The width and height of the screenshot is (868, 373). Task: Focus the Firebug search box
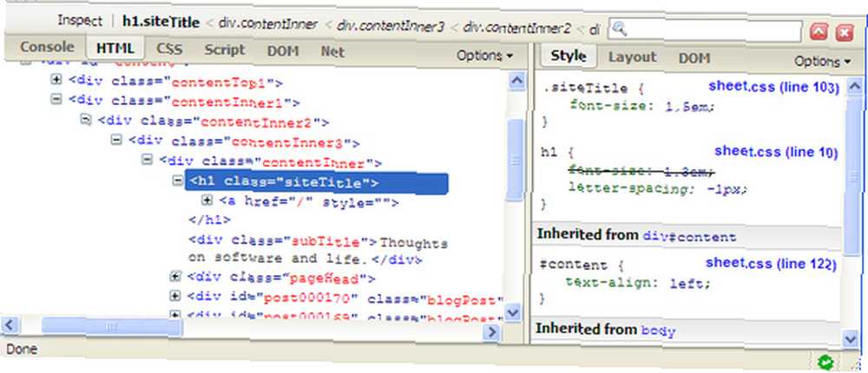coord(705,29)
